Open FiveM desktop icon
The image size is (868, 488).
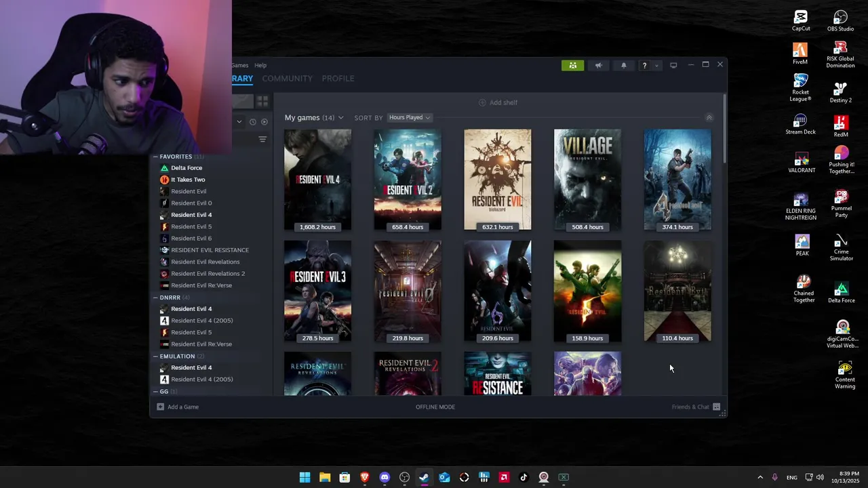point(800,54)
